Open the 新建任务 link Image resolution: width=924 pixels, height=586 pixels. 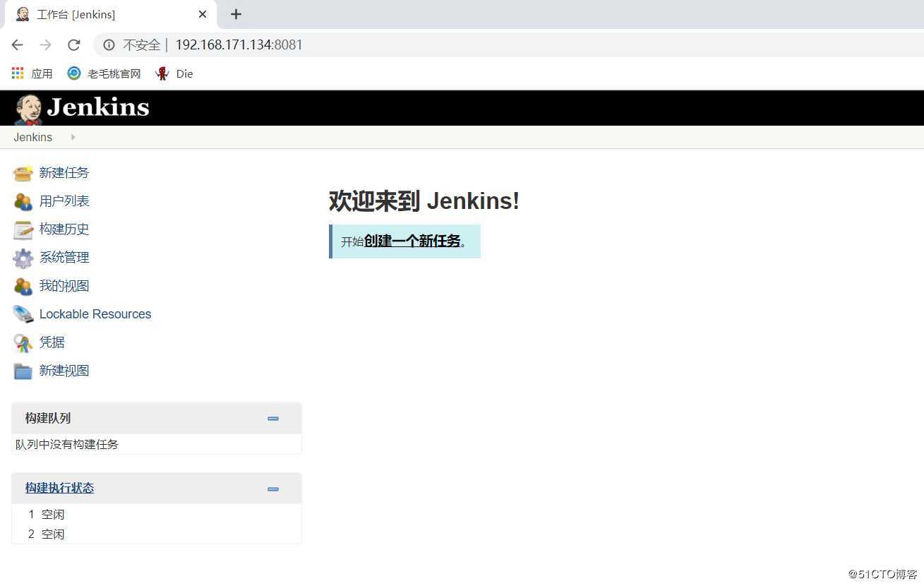[64, 173]
